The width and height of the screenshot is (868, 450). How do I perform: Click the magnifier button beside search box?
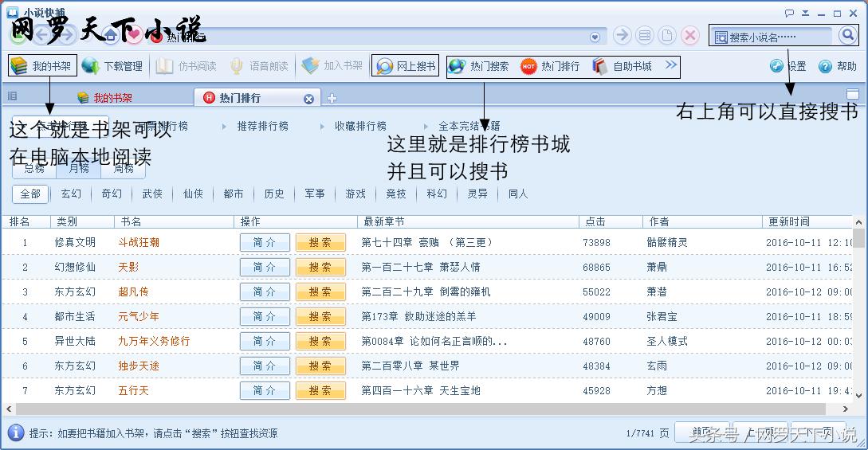846,36
